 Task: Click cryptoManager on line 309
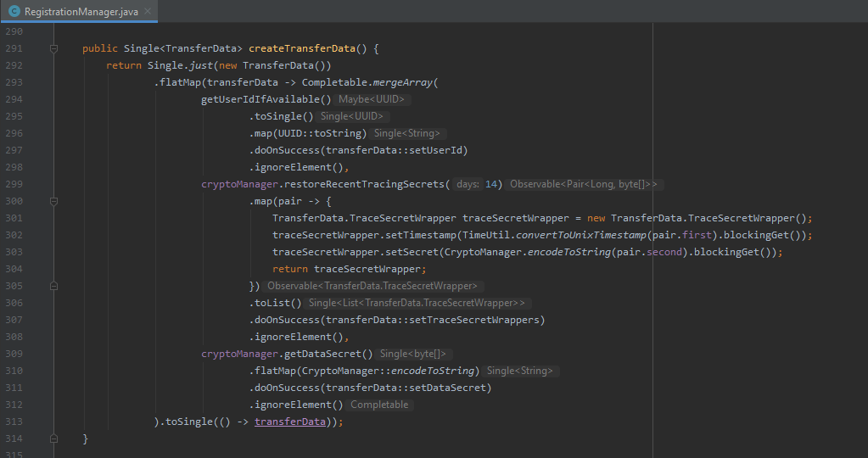[x=239, y=354]
